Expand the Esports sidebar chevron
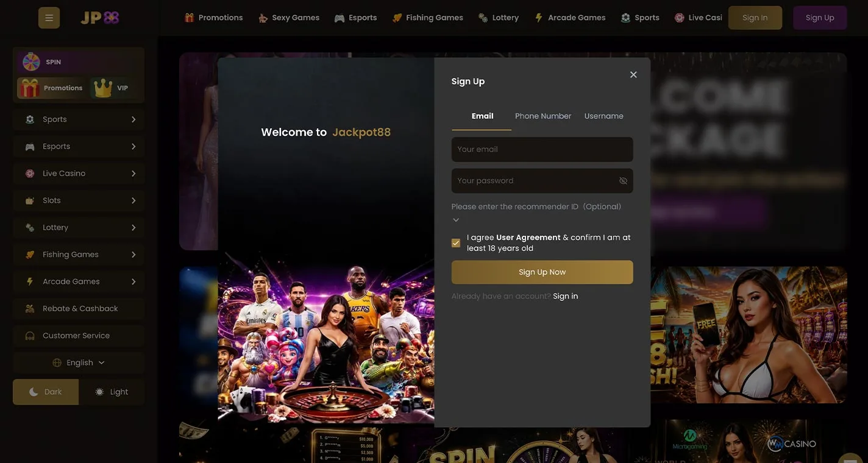Viewport: 868px width, 463px height. click(133, 147)
